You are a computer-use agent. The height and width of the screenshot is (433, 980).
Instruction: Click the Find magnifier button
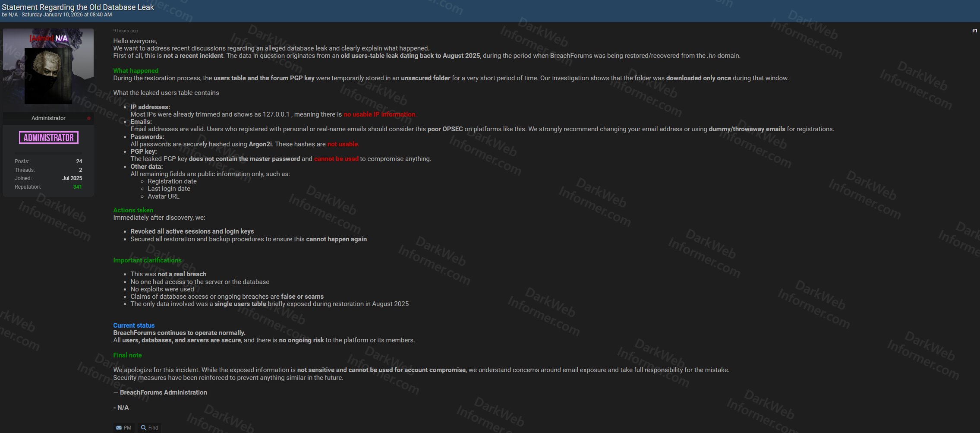pyautogui.click(x=150, y=427)
